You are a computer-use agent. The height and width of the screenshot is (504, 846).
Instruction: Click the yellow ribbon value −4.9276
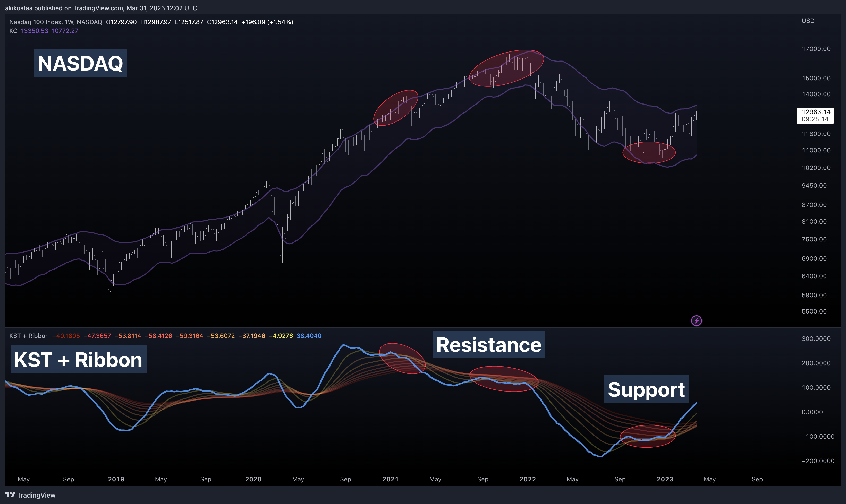281,336
